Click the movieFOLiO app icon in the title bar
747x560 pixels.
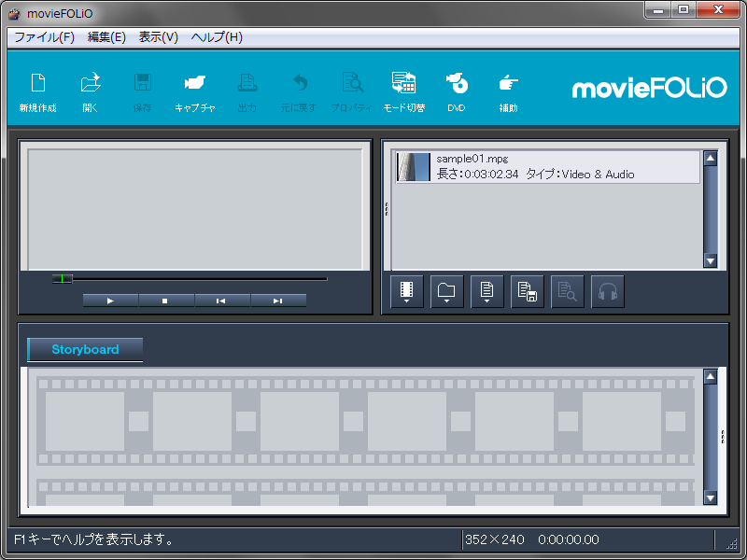point(15,13)
